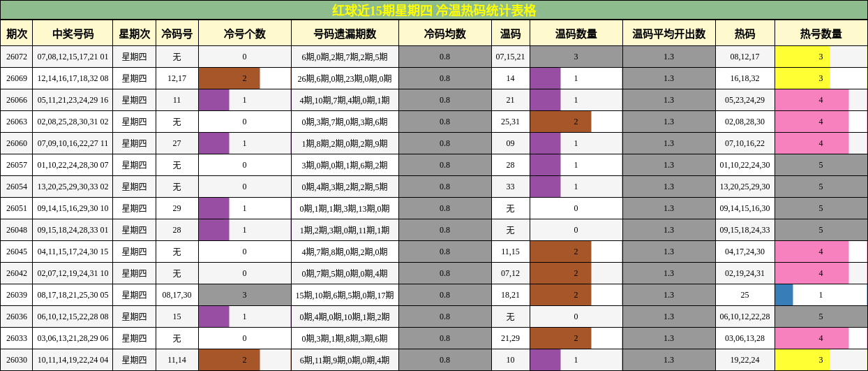Select period cell 26054
Image resolution: width=868 pixels, height=371 pixels.
click(x=17, y=187)
